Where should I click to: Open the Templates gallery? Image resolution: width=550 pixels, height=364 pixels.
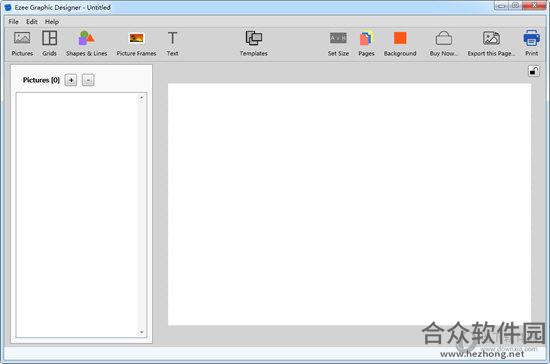coord(254,43)
